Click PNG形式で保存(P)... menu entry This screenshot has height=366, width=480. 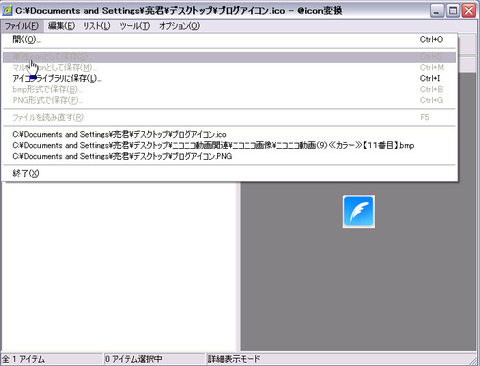(229, 100)
